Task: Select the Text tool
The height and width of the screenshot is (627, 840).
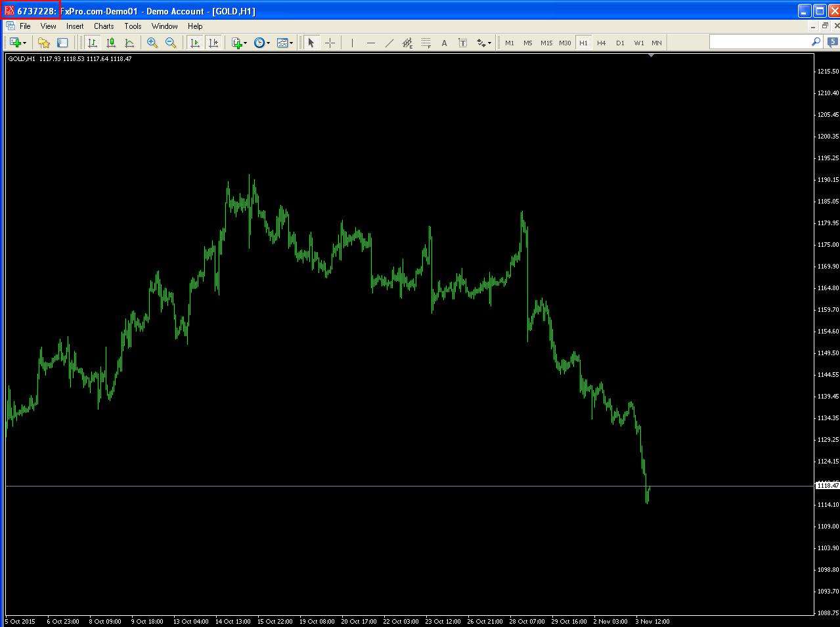Action: 445,43
